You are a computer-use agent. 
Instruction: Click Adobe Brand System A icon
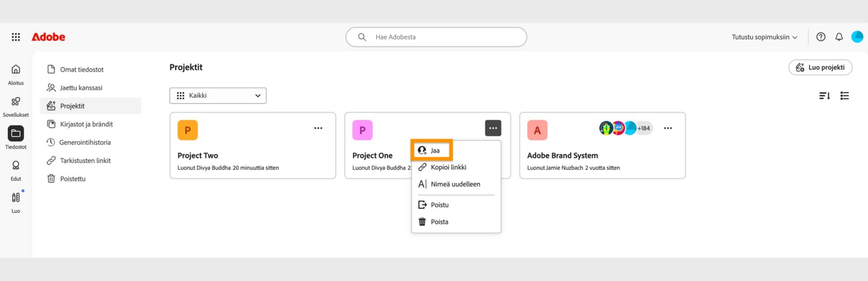(537, 130)
